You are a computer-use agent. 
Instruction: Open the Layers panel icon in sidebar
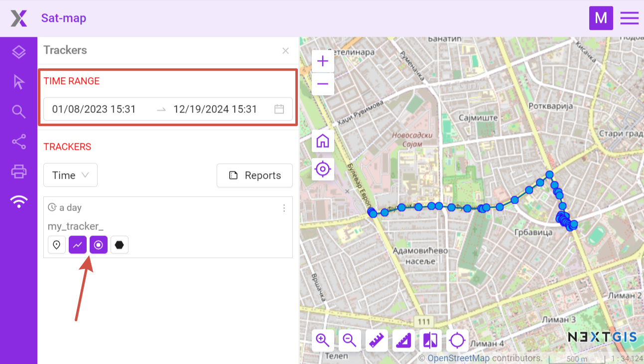coord(19,52)
